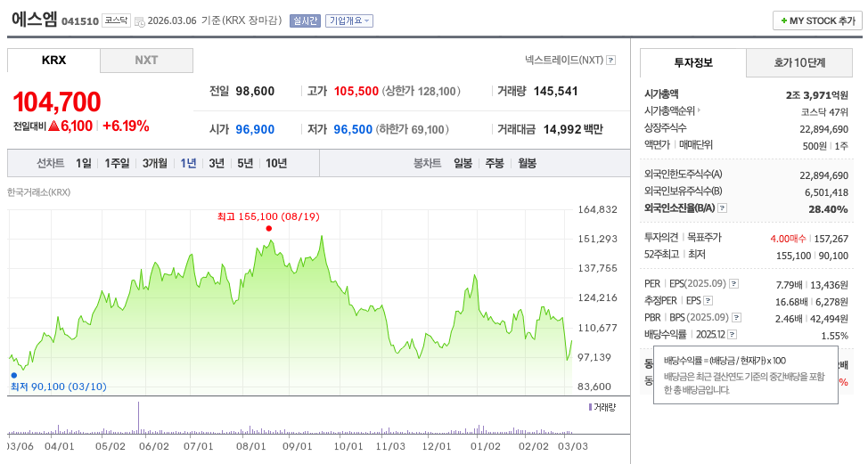
Task: Open the 투자정보 tab
Action: tap(693, 62)
